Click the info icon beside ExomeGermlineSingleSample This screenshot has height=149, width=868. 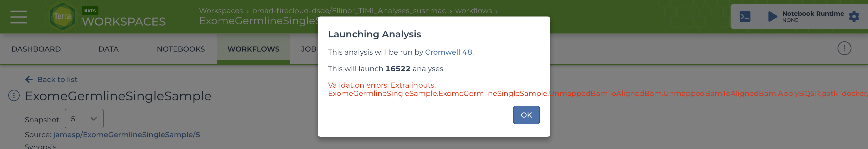[14, 96]
